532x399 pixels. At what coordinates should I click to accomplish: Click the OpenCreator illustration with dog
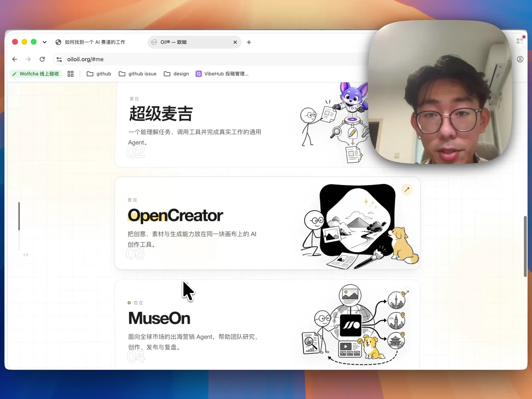[360, 226]
